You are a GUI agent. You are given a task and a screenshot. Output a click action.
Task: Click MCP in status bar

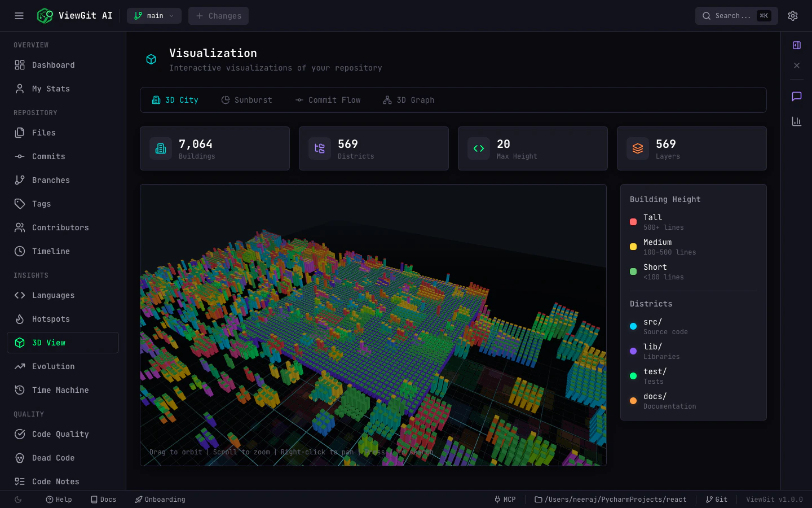click(505, 500)
